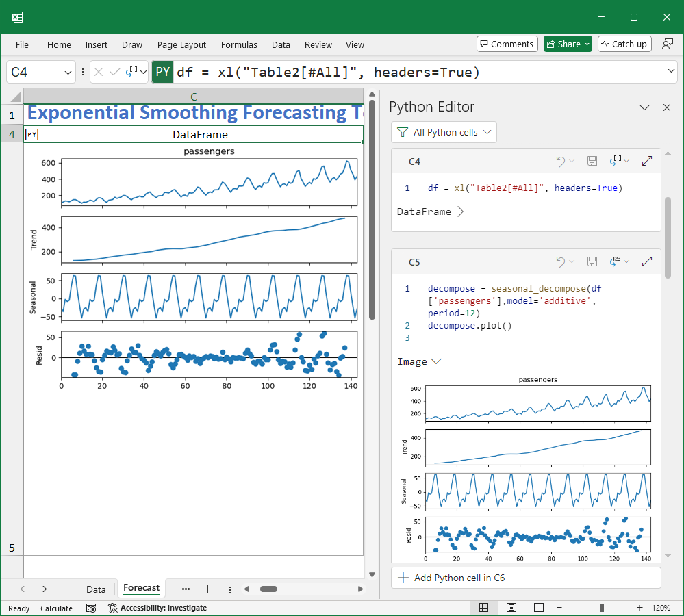Enable Normal view in the status bar

click(x=484, y=608)
